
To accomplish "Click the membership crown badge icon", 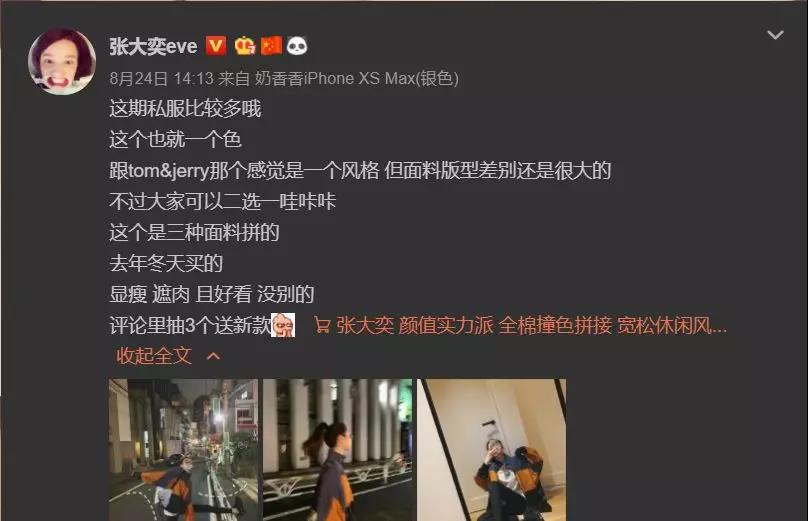I will pos(245,46).
